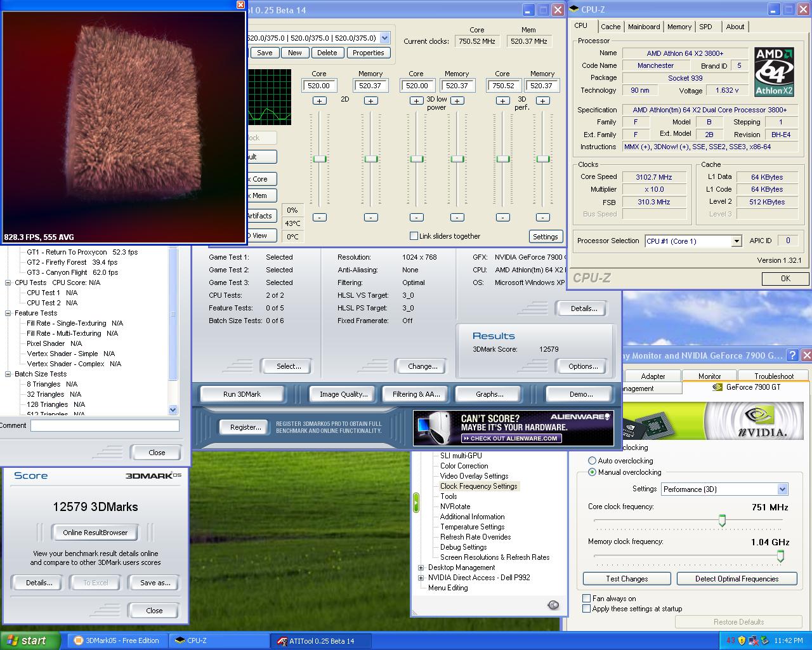Click the results list scrollbar down arrow
The image size is (812, 650).
[173, 410]
